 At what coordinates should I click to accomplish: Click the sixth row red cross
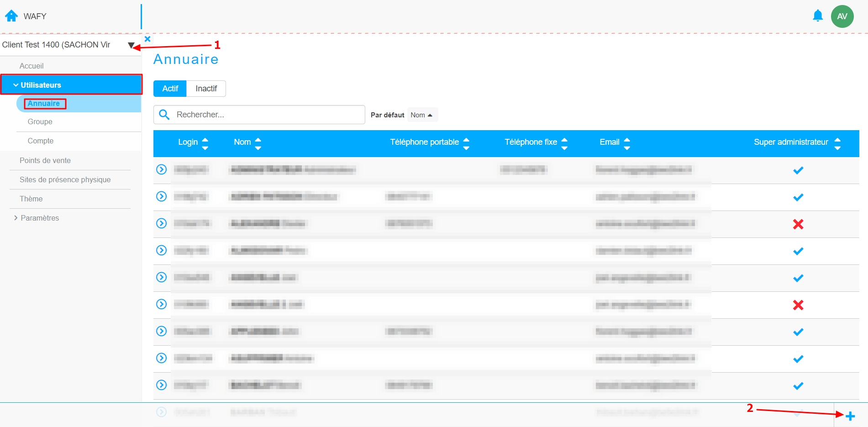(798, 305)
